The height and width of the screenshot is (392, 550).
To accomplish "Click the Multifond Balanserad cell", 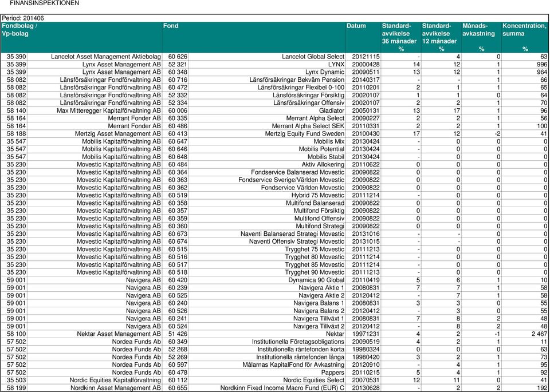I will 266,203.
